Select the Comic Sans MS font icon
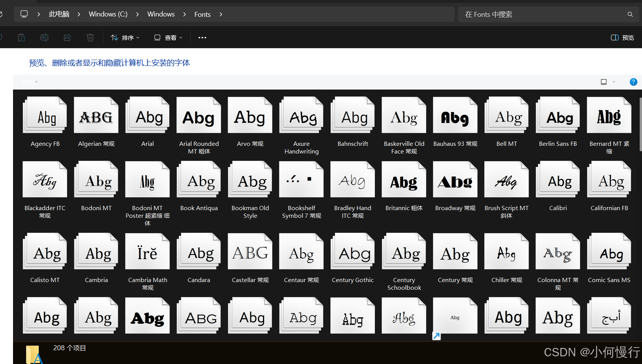 pos(609,251)
